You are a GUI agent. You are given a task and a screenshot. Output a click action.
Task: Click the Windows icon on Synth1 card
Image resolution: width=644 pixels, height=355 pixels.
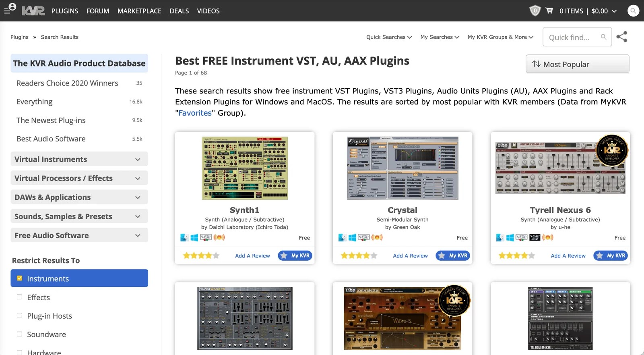point(194,238)
